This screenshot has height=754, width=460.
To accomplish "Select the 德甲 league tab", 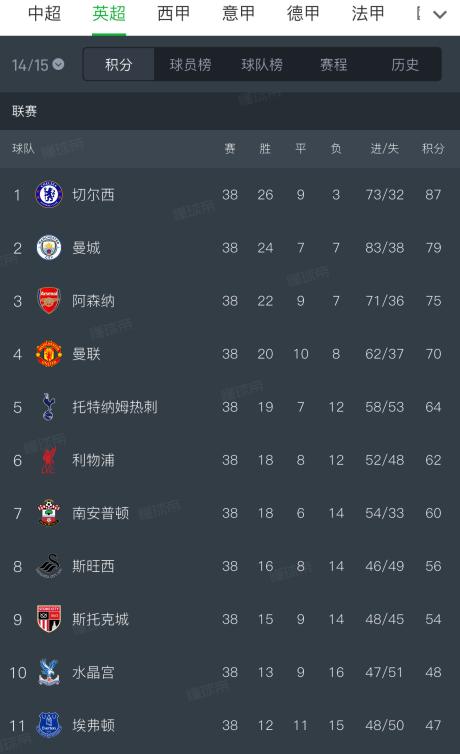I will tap(303, 14).
